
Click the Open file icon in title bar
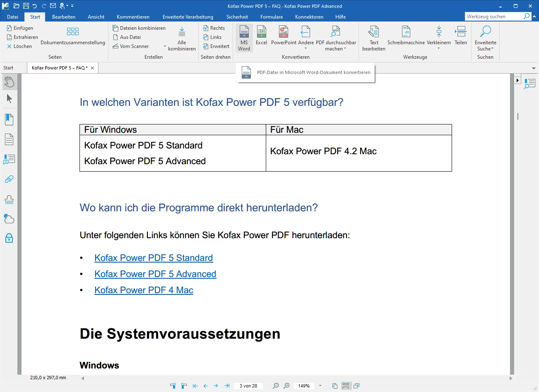[x=17, y=6]
